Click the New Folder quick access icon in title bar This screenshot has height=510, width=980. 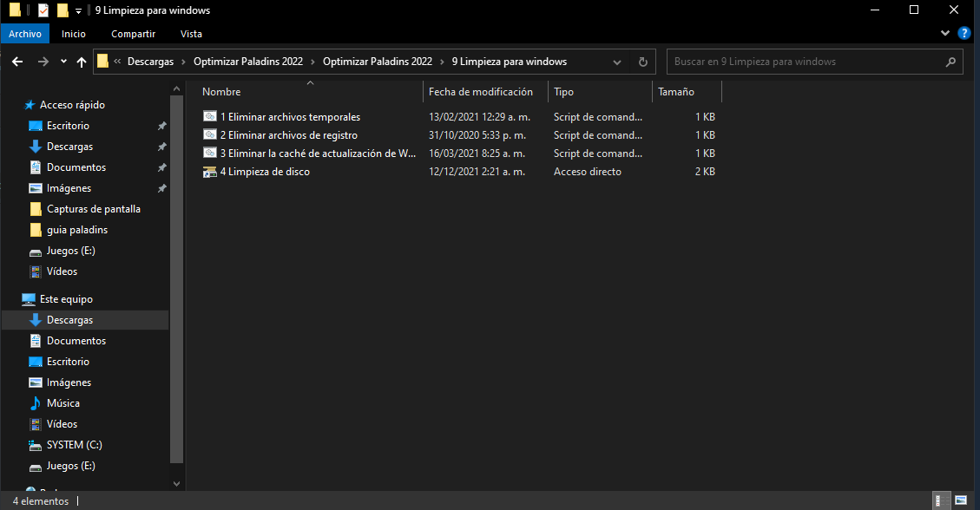pos(62,10)
